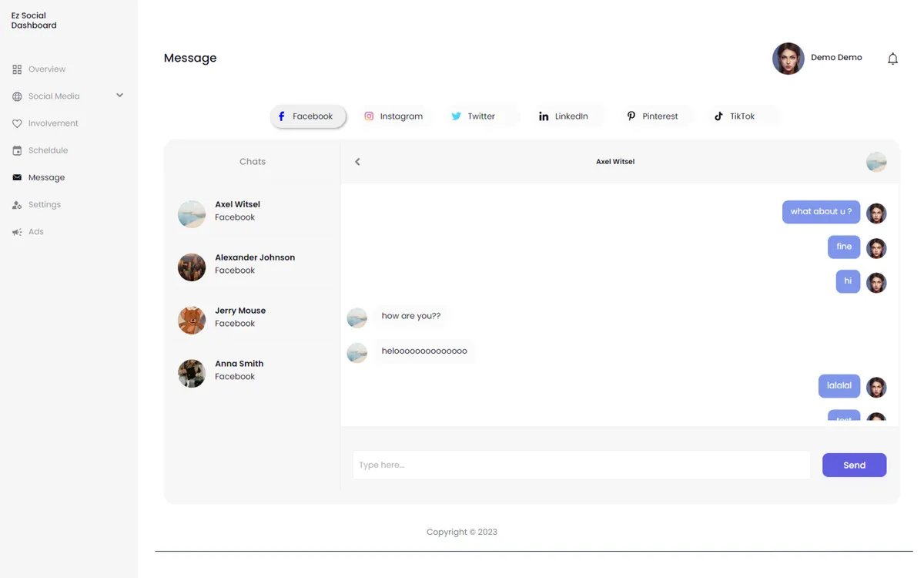924x578 pixels.
Task: Open Jerry Mouse's chat
Action: pos(253,320)
